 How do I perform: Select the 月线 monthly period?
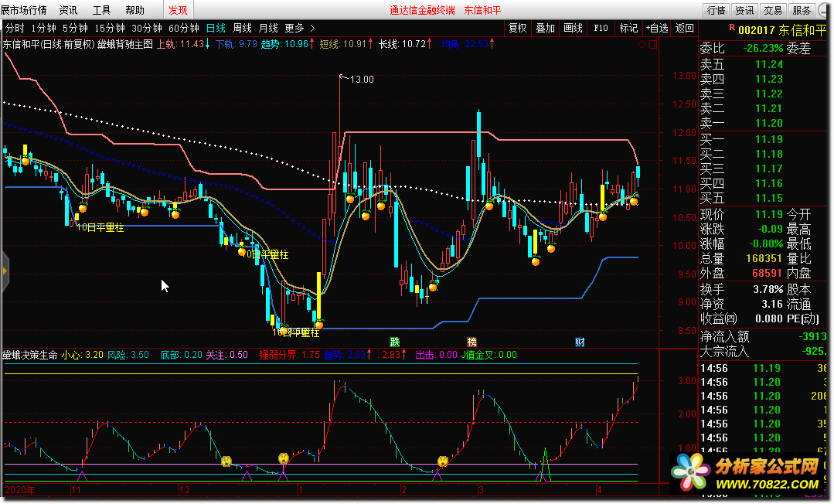(268, 28)
